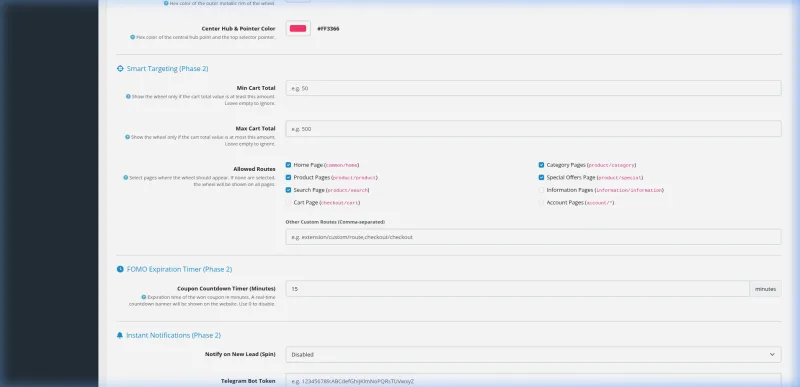Focus the Min Cart Total field
The width and height of the screenshot is (800, 387).
pyautogui.click(x=533, y=88)
